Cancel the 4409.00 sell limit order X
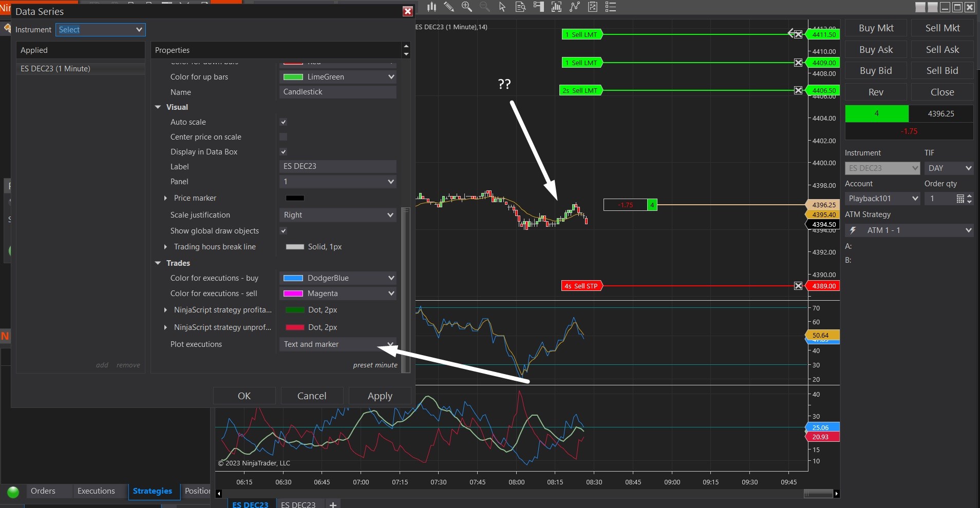The height and width of the screenshot is (508, 980). click(798, 63)
